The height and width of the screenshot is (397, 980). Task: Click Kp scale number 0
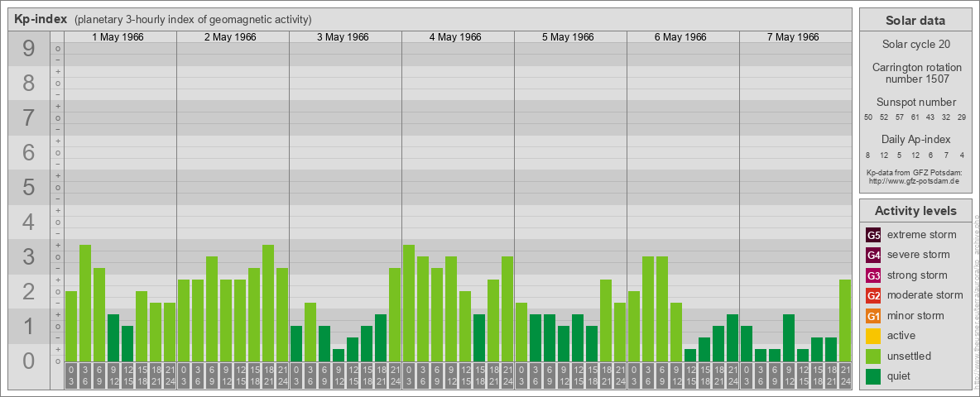[x=29, y=361]
